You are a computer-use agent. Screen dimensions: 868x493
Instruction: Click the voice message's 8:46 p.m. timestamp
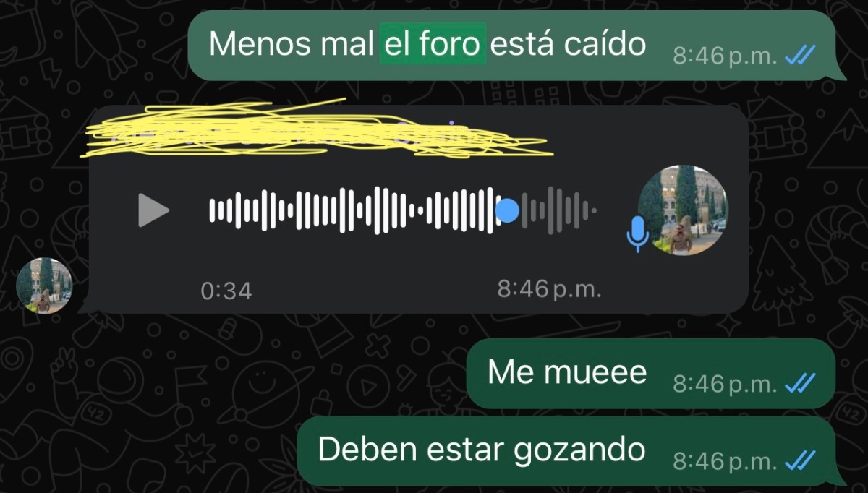[549, 290]
